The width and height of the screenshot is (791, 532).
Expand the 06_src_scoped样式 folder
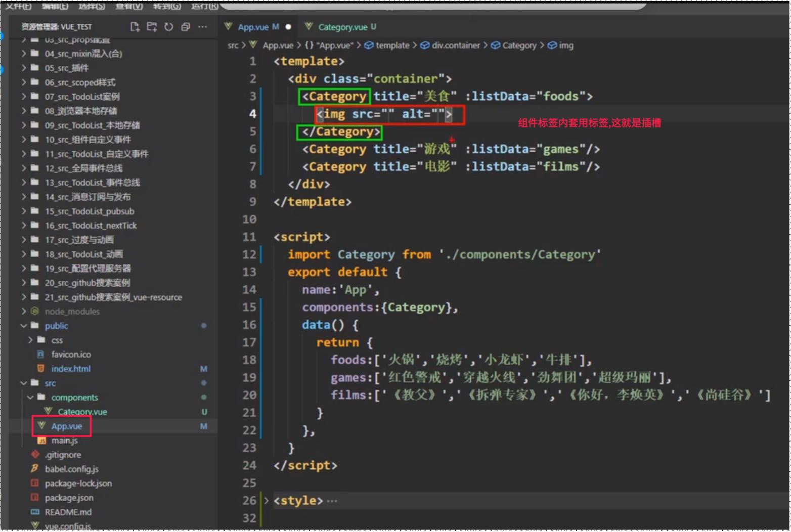[24, 82]
